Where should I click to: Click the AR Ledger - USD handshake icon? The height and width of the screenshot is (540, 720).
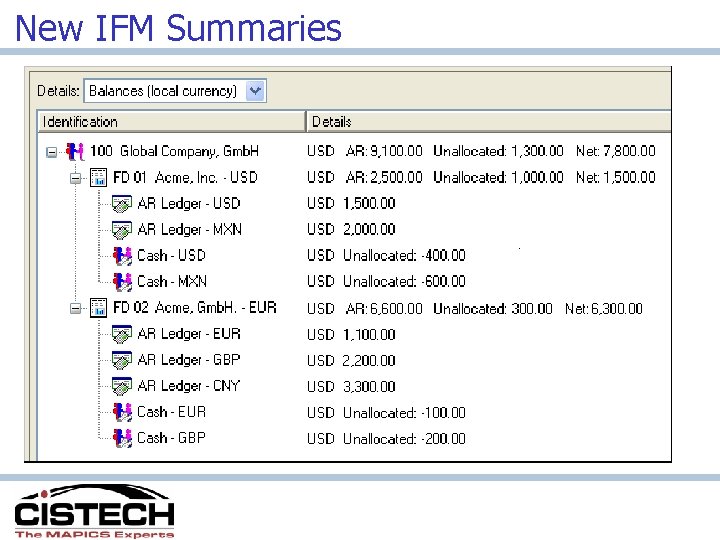(122, 204)
